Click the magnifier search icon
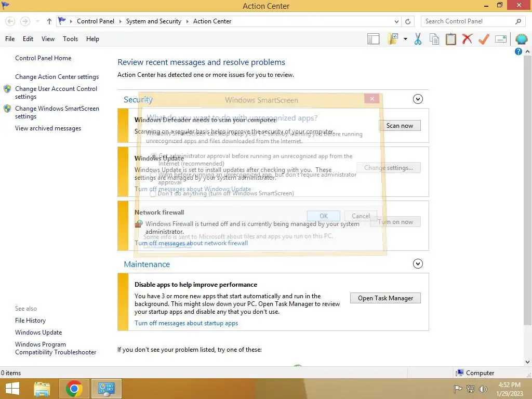 pos(518,21)
